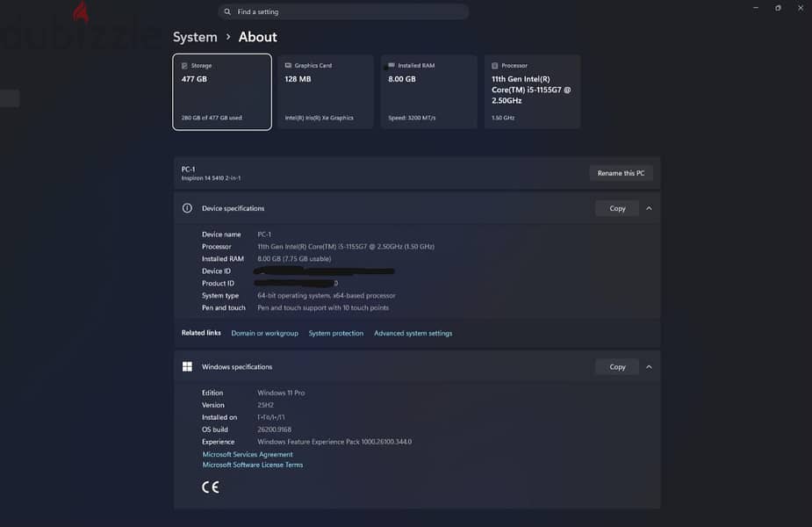Click the Windows logo icon

188,366
